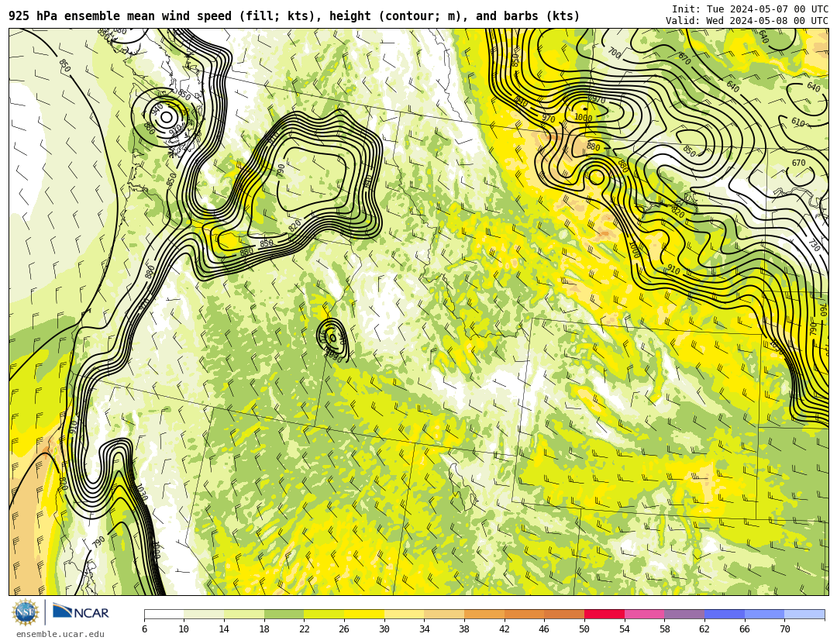The image size is (837, 644).
Task: Click the '1030' height contour label
Action: (142, 493)
